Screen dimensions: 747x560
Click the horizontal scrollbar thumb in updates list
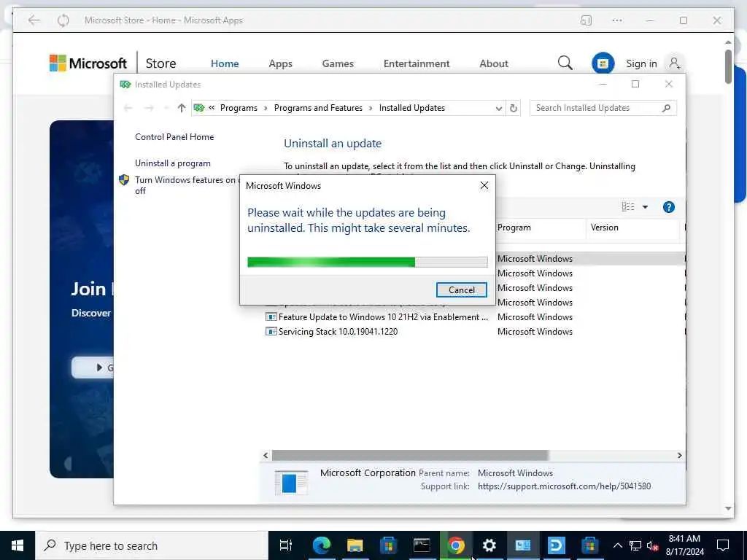[410, 456]
